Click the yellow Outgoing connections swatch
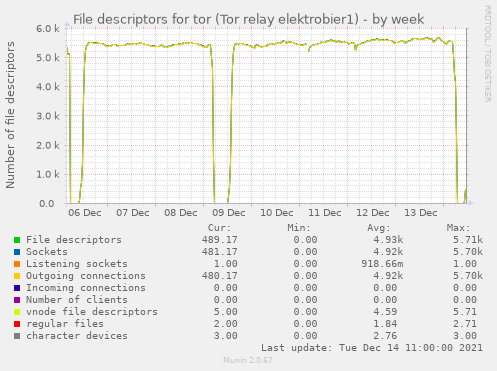Viewport: 497px width, 371px height. [x=17, y=276]
